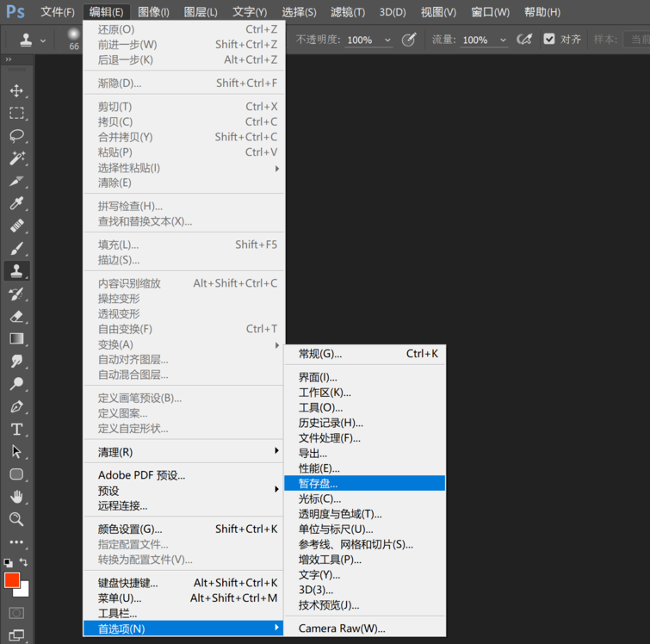
Task: Select the Lasso tool
Action: [16, 136]
